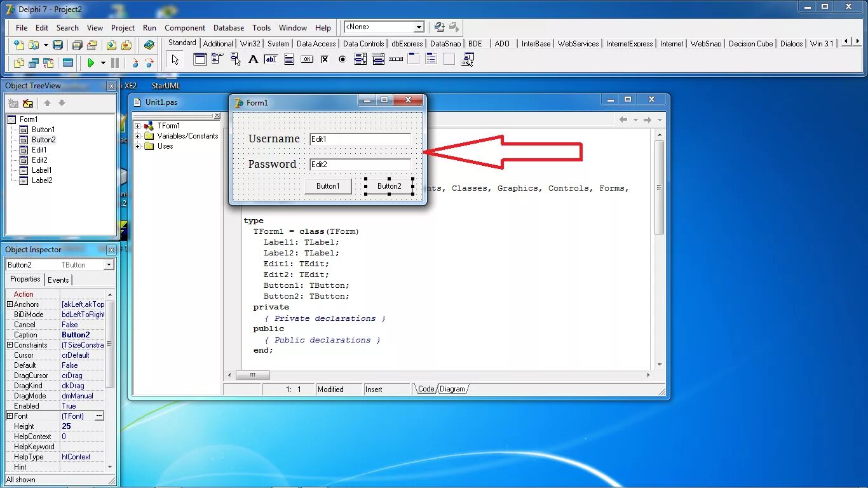The width and height of the screenshot is (868, 488).
Task: Pick the CheckBox component from palette
Action: click(325, 59)
